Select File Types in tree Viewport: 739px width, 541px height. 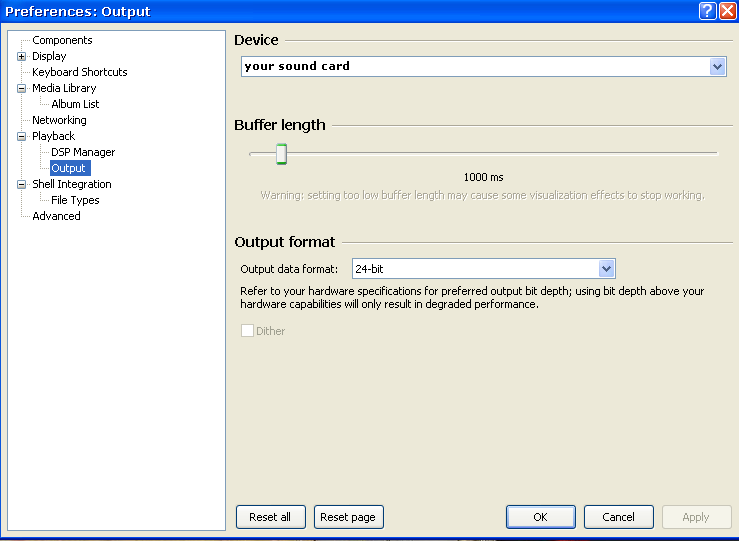75,200
